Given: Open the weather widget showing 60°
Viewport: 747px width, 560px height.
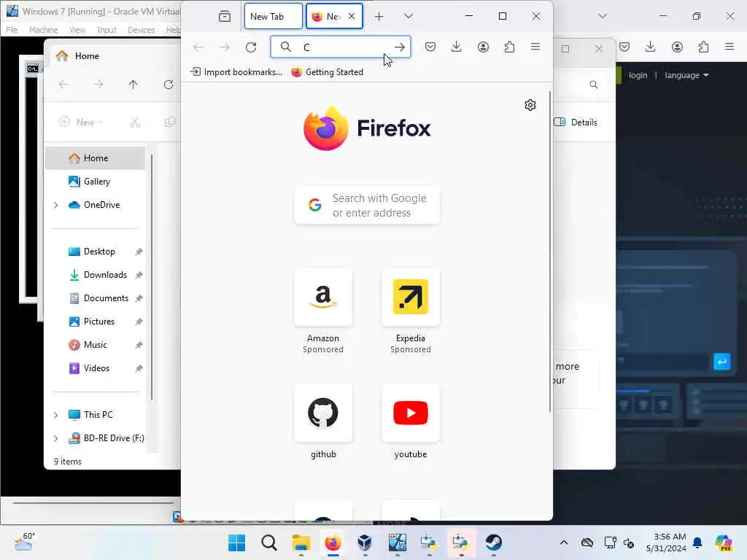Looking at the screenshot, I should coord(25,542).
